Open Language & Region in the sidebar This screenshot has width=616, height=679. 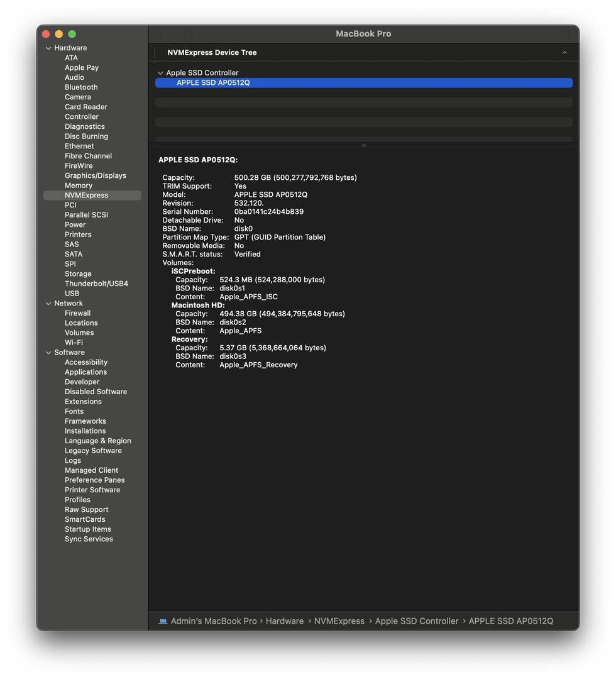[98, 441]
